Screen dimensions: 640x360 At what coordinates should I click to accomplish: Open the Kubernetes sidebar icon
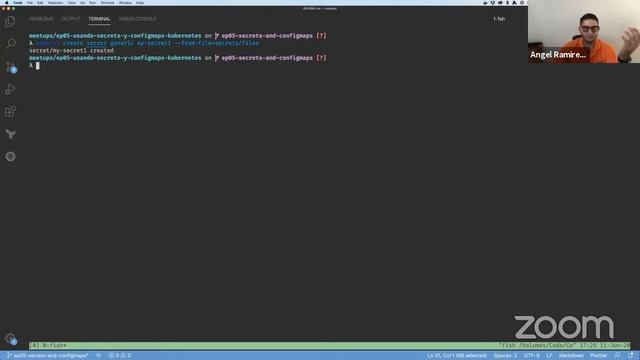point(11,156)
